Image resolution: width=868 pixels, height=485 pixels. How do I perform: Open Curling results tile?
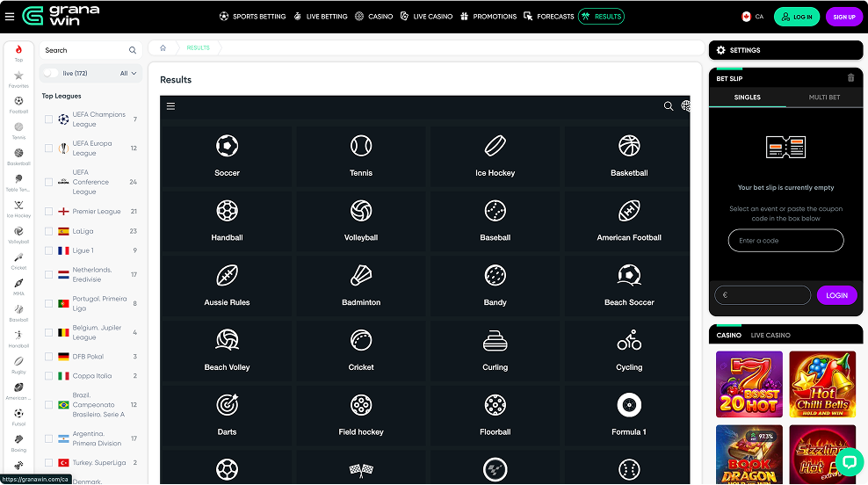pos(495,351)
